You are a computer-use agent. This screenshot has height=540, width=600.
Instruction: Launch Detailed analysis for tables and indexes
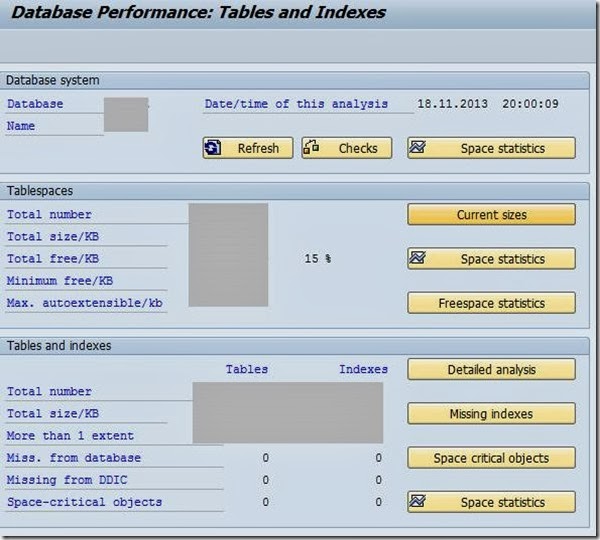click(x=491, y=370)
